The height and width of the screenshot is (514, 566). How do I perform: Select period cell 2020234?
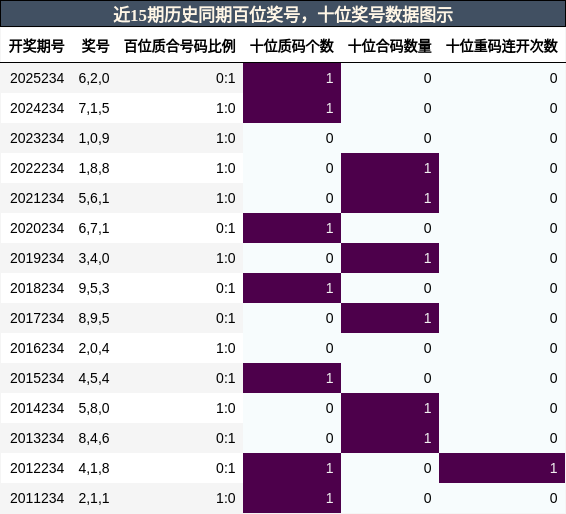point(37,228)
